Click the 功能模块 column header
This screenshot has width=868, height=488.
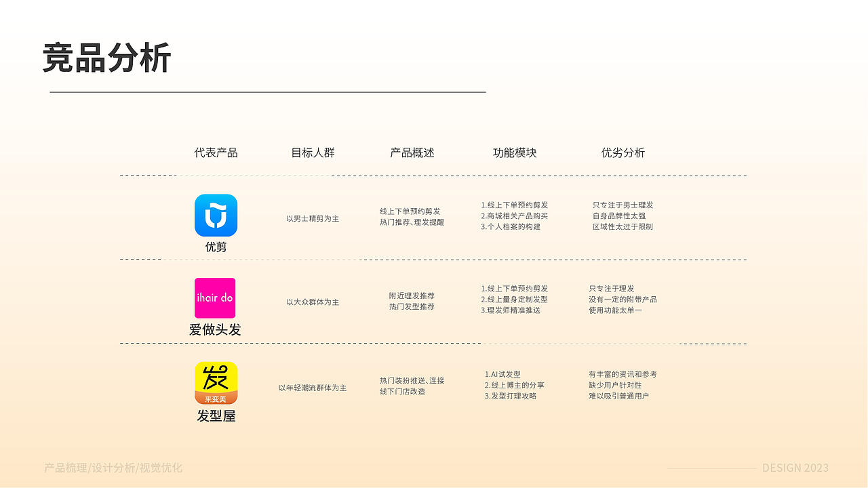(x=517, y=152)
